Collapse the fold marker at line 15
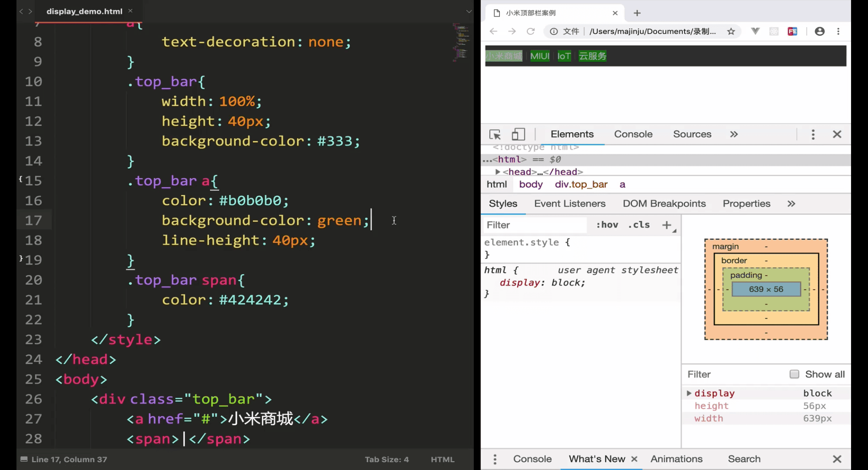The image size is (868, 470). (21, 179)
